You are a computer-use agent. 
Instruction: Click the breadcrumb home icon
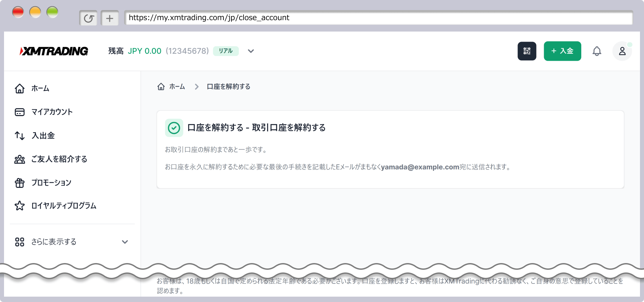tap(161, 87)
